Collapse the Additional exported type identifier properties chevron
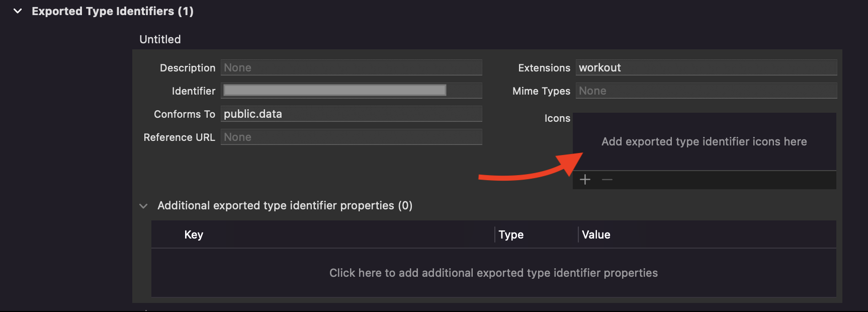The width and height of the screenshot is (868, 312). click(x=144, y=206)
